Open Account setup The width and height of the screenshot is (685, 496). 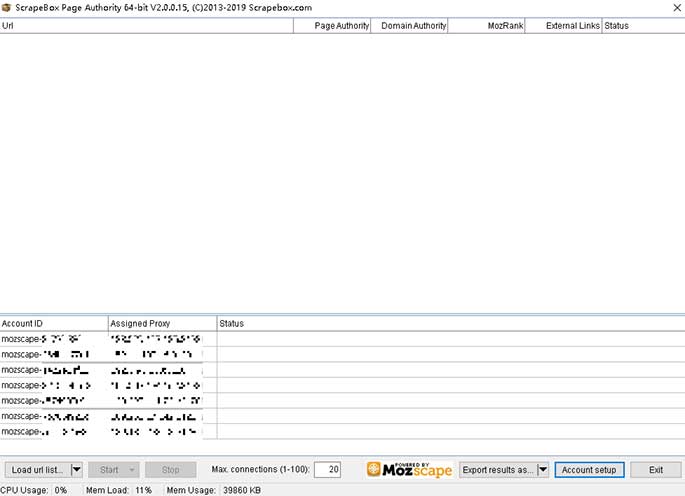tap(589, 470)
